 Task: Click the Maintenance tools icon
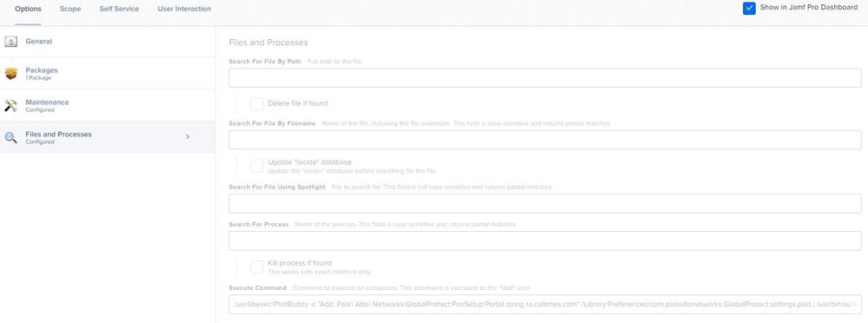click(x=11, y=106)
